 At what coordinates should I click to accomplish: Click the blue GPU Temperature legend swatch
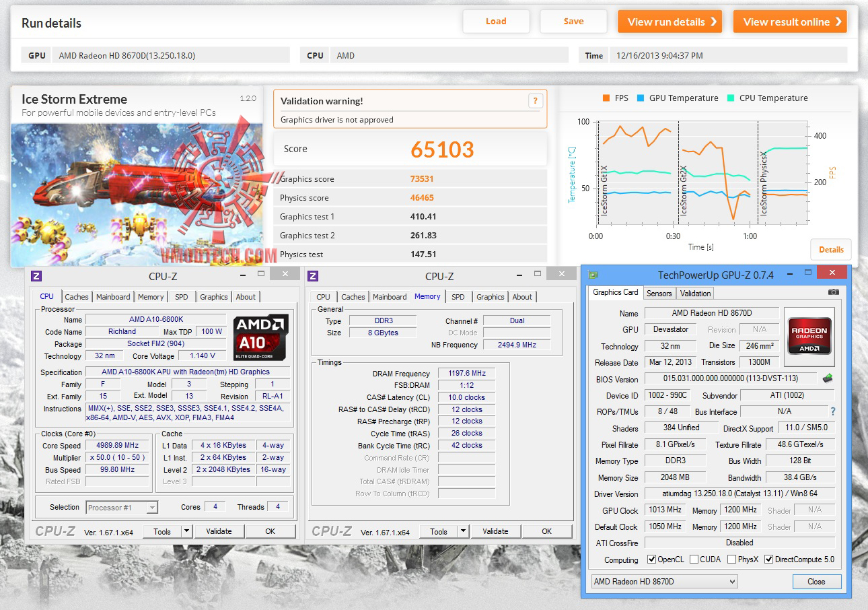(x=640, y=98)
